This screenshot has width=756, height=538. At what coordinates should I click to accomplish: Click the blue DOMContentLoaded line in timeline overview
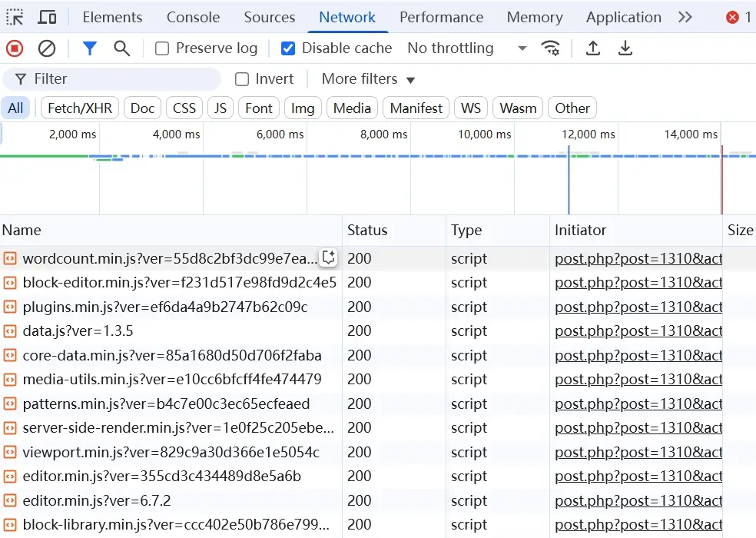(x=569, y=180)
